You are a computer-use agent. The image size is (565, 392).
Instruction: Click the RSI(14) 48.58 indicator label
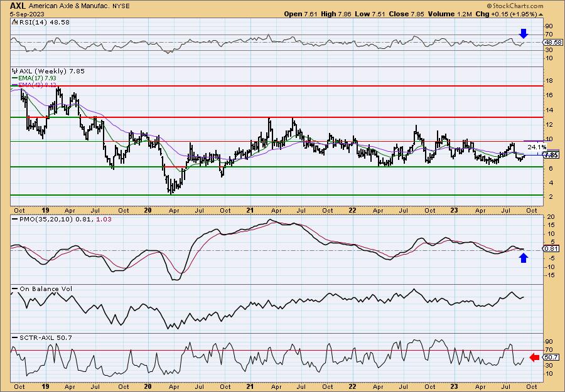click(44, 22)
